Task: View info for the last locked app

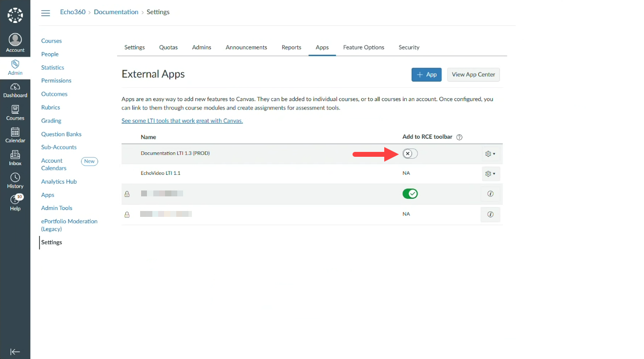Action: tap(490, 214)
